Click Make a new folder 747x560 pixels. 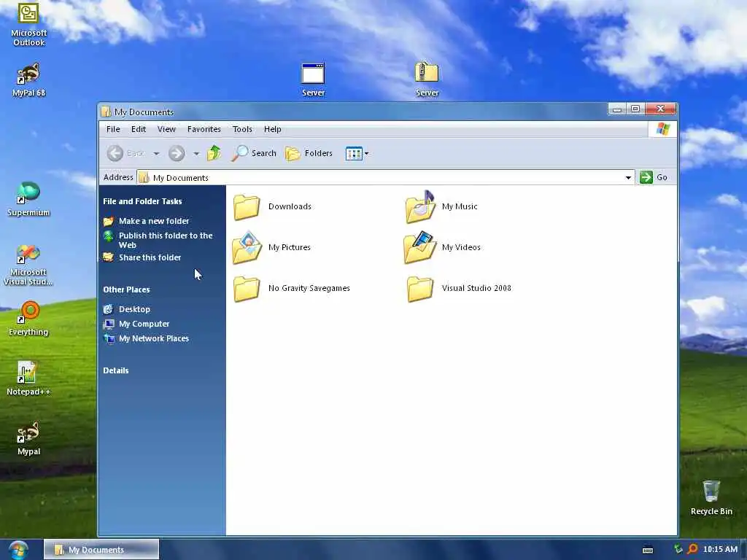click(147, 221)
